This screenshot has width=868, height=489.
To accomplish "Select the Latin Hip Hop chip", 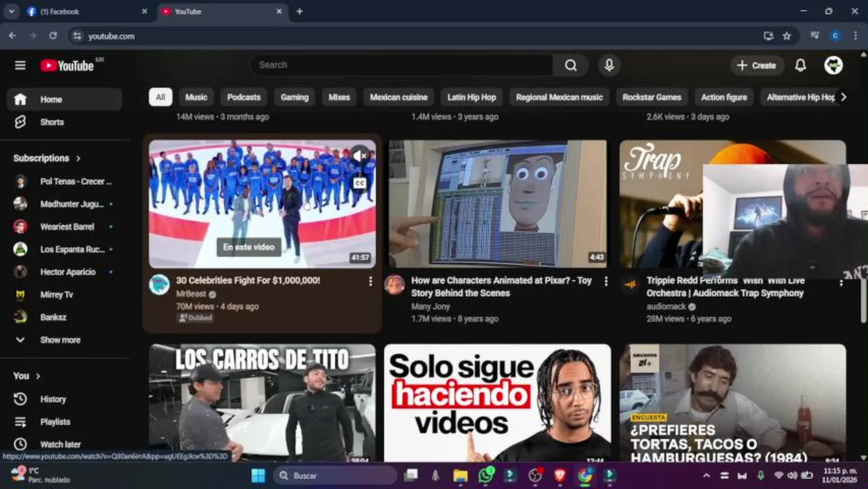I will coord(471,97).
